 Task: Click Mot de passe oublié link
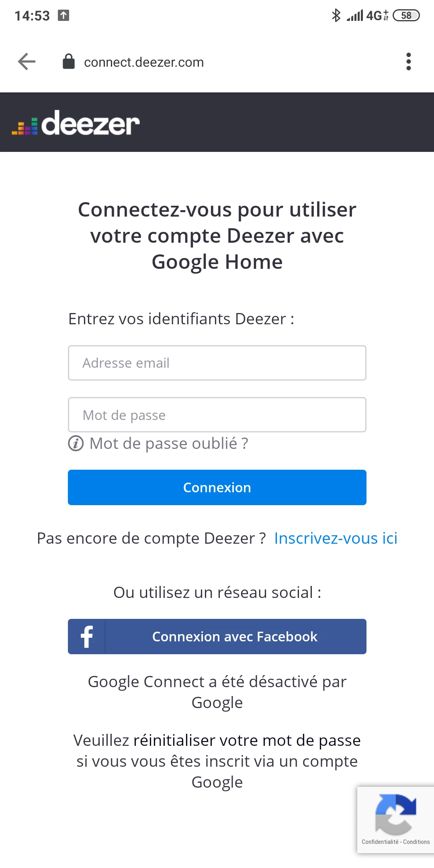point(169,444)
